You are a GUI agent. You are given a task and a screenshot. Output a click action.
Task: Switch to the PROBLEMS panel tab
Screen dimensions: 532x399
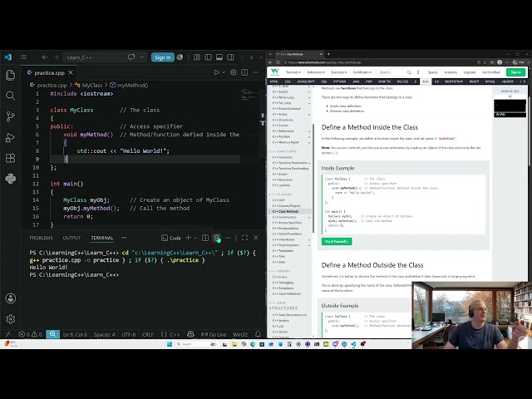click(x=41, y=238)
